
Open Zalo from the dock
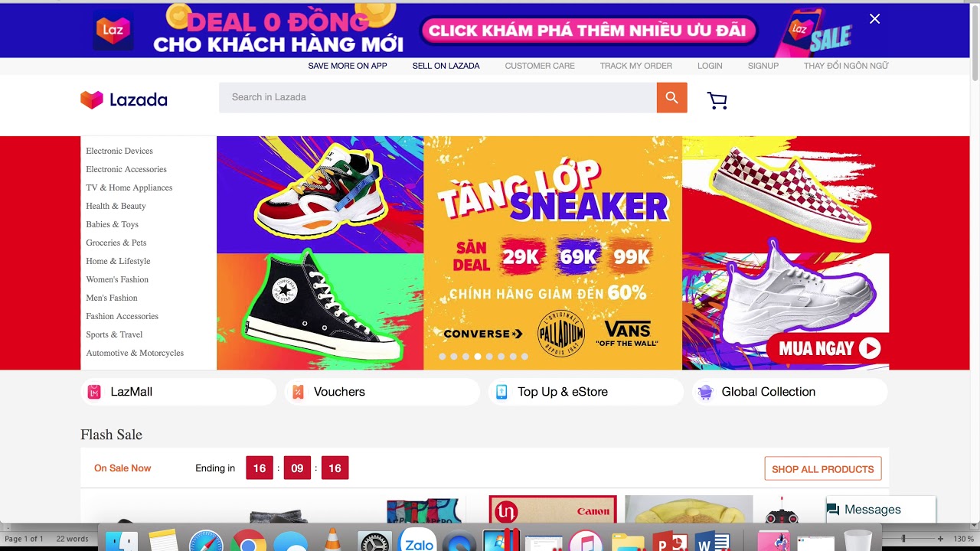(419, 540)
